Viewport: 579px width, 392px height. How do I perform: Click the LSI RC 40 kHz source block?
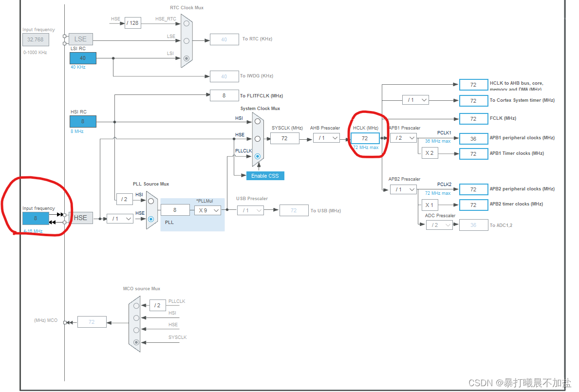82,57
